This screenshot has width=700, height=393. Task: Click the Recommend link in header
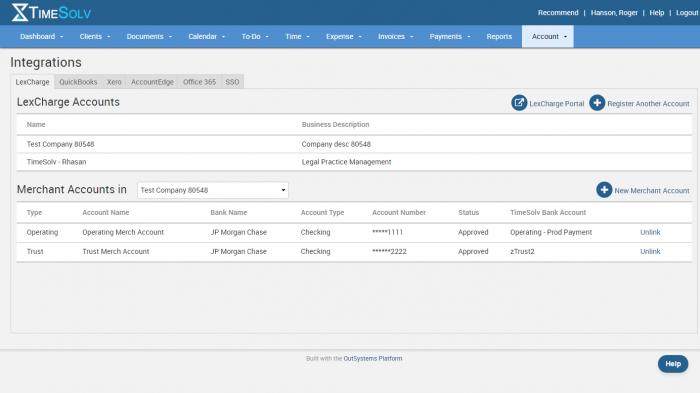point(558,13)
